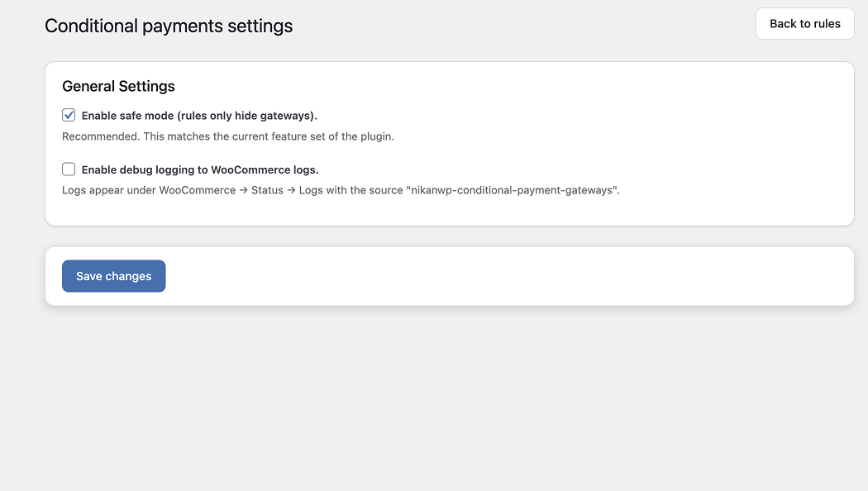Viewport: 868px width, 491px height.
Task: Click Save changes
Action: click(113, 275)
